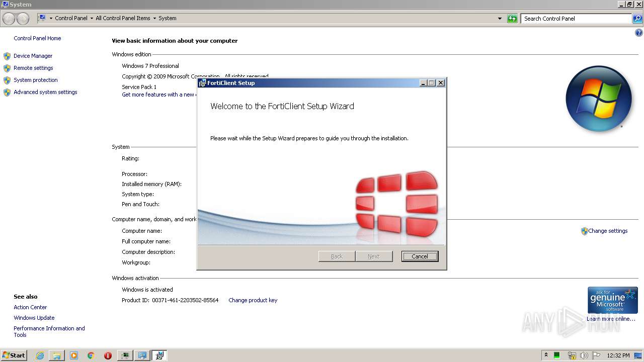
Task: Click the System window title bar icon
Action: (6, 5)
